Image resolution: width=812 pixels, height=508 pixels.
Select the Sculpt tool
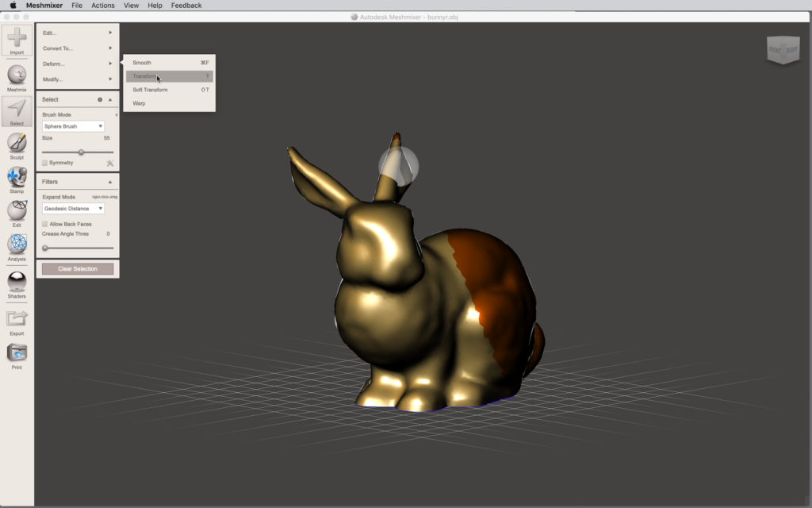coord(17,143)
